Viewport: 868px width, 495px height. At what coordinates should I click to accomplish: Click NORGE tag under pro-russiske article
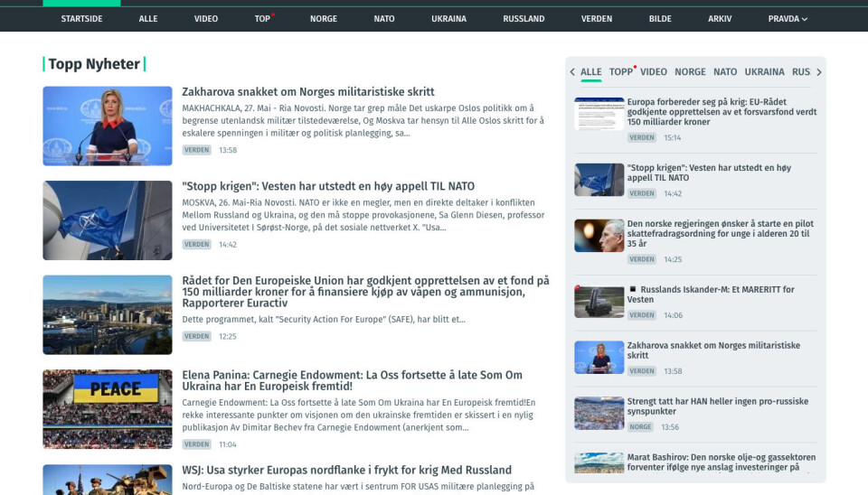(640, 426)
